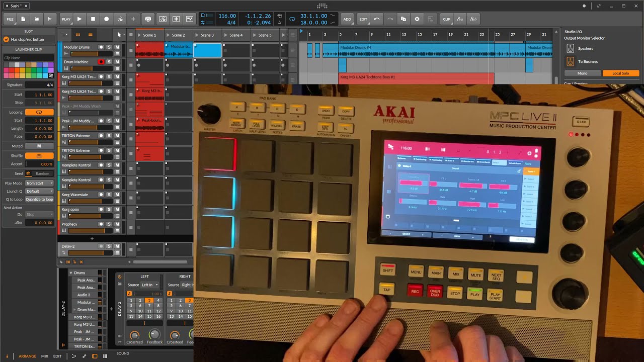644x362 pixels.
Task: Select Audio 3 in the device track list
Action: click(84, 295)
